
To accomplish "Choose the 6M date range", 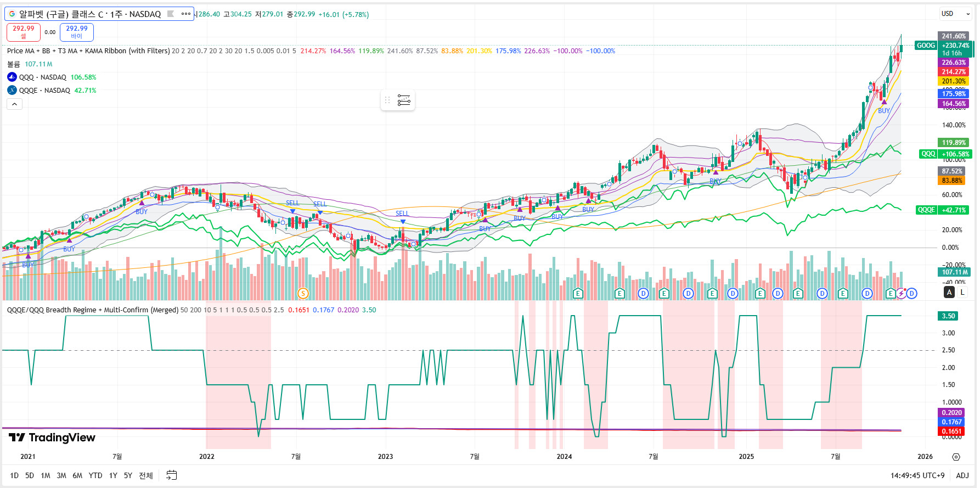I will (x=77, y=475).
